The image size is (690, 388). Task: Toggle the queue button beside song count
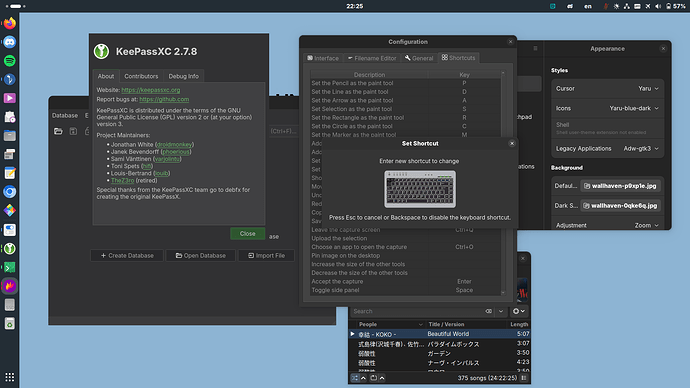[524, 378]
